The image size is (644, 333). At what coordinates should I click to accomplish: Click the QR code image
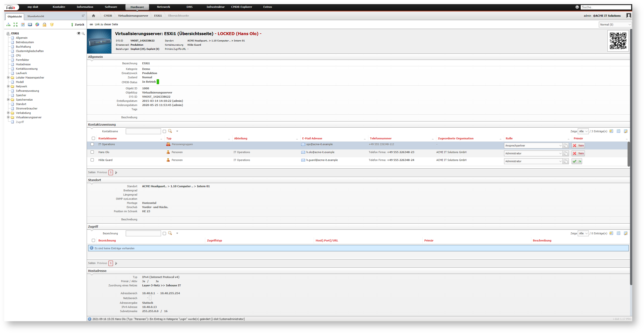click(618, 41)
